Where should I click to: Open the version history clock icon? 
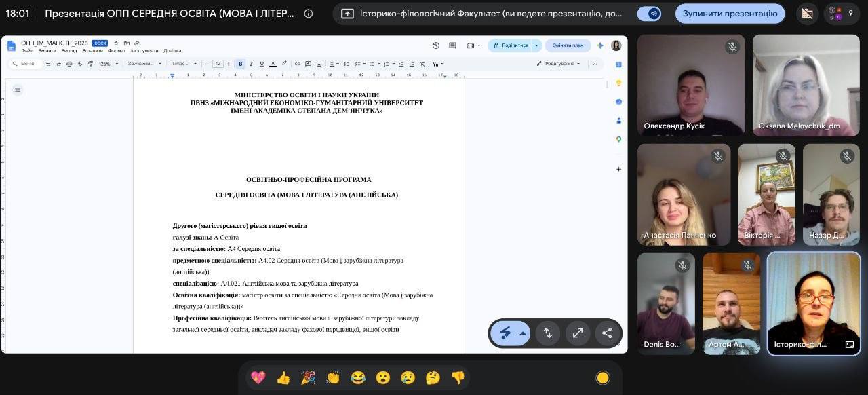435,45
